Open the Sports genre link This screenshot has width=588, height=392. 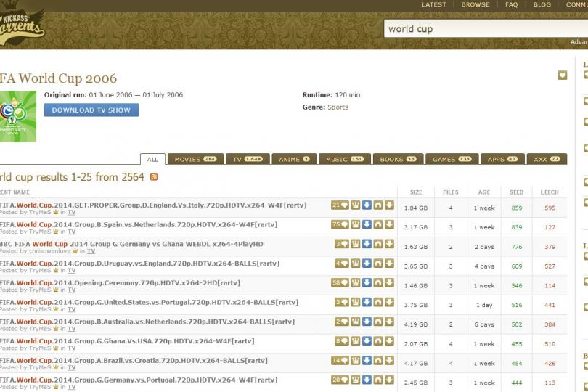pos(338,107)
